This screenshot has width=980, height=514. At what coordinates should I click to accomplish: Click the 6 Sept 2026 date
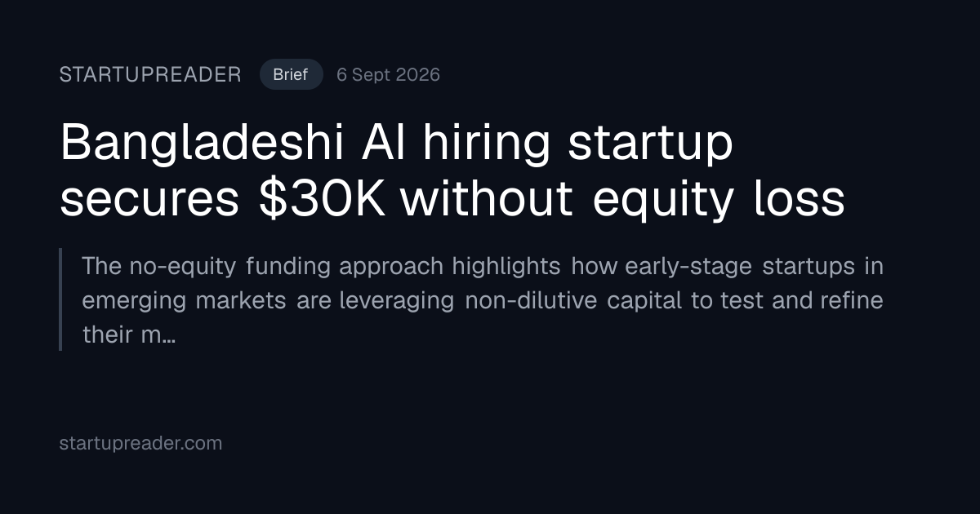tap(388, 75)
